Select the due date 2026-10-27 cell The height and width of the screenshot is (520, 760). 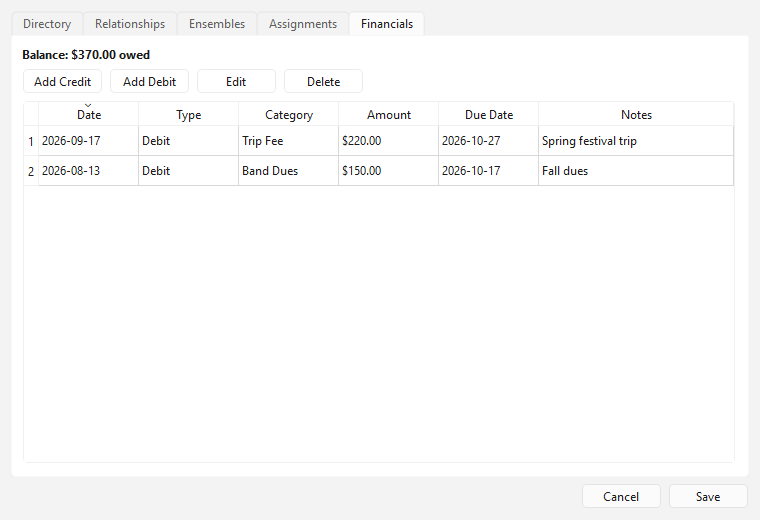pos(489,141)
